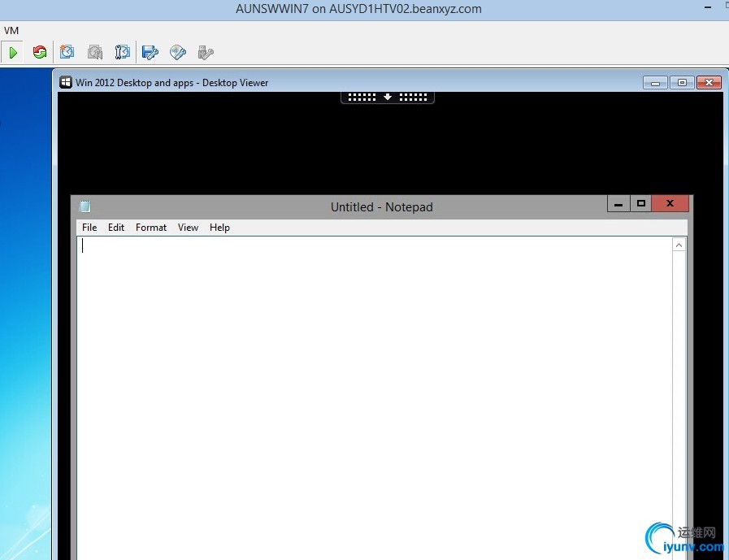Close the Desktop Viewer window
The image size is (729, 560).
click(x=709, y=83)
